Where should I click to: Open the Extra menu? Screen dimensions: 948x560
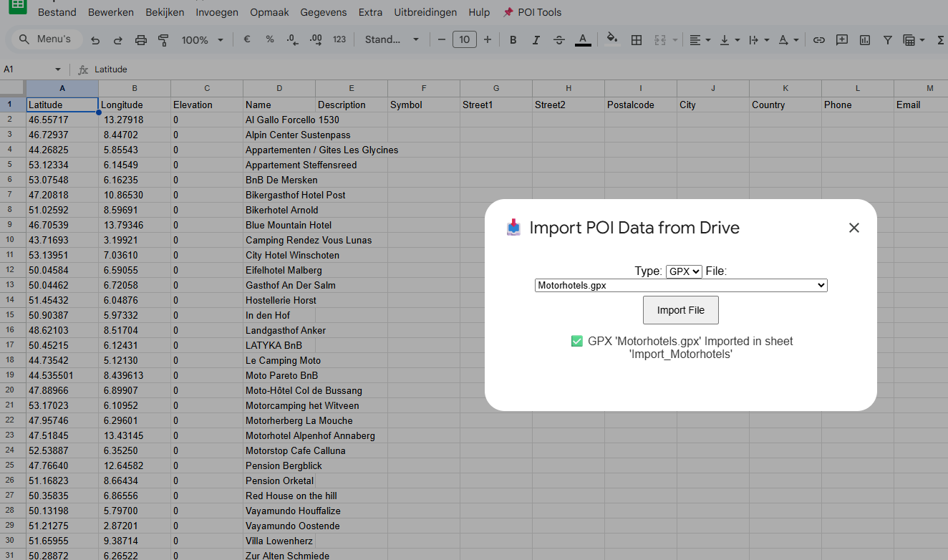(370, 12)
